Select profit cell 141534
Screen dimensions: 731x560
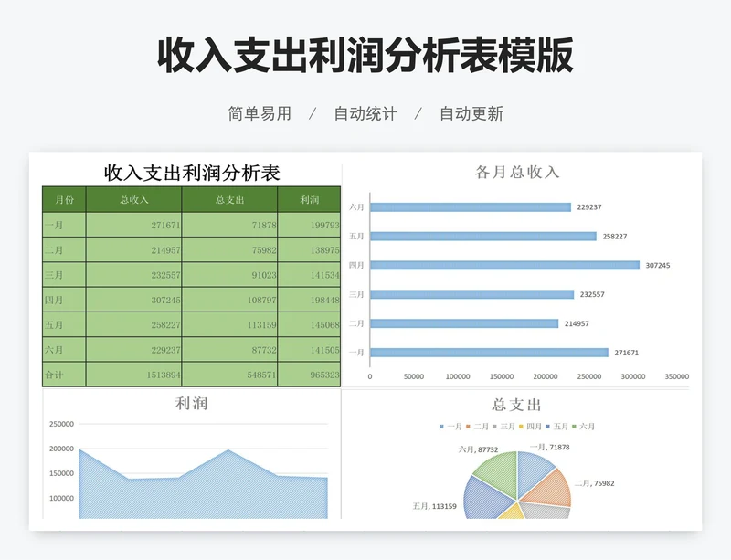309,275
